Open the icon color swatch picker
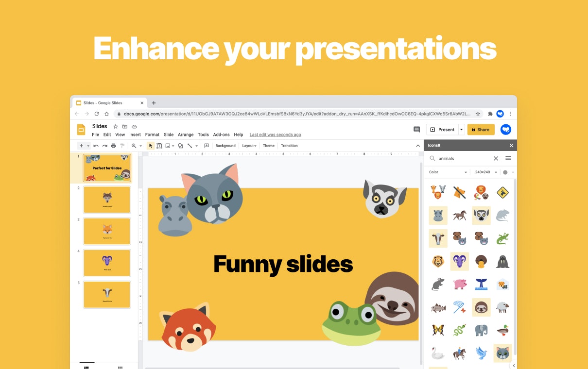588x369 pixels. tap(504, 172)
